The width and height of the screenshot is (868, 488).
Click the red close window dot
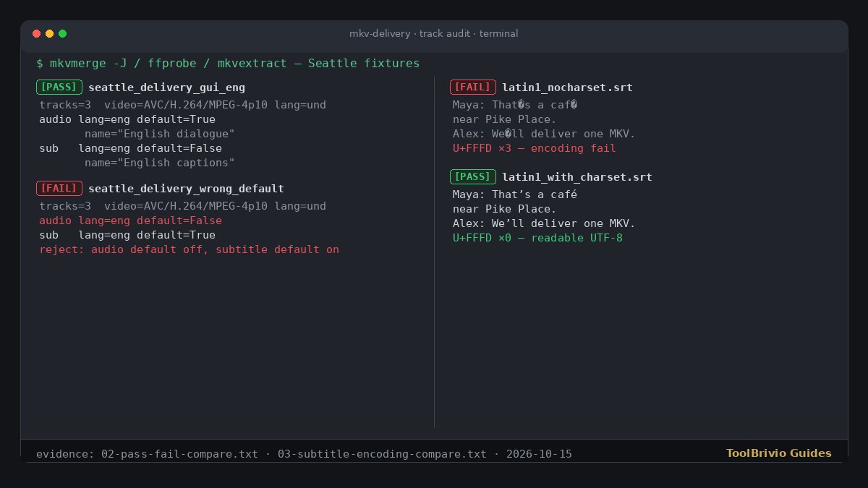(37, 34)
